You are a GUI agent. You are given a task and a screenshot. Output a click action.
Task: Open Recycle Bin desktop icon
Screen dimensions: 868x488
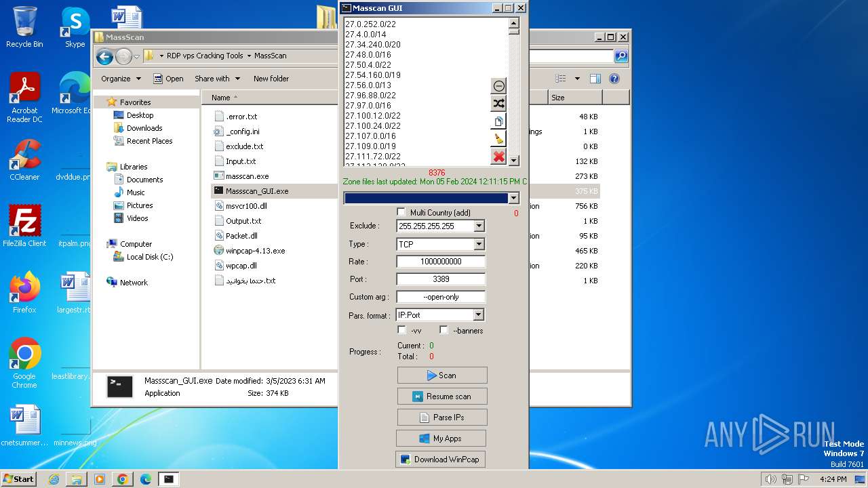tap(24, 27)
